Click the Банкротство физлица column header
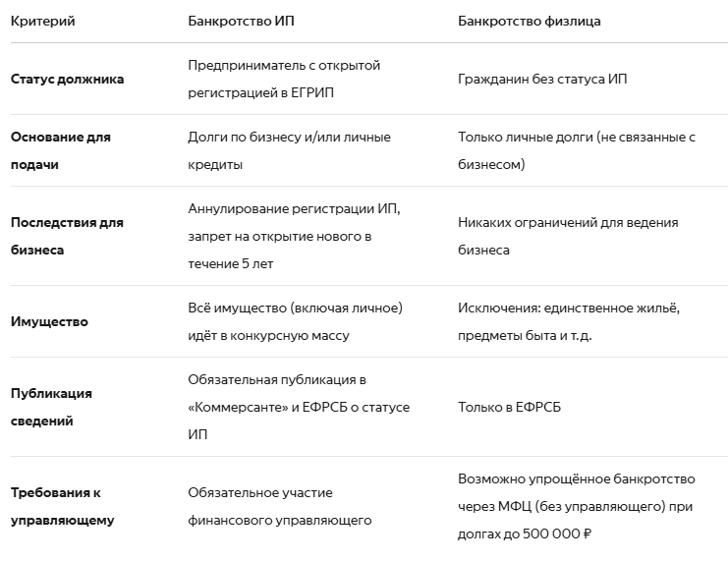The width and height of the screenshot is (728, 562). tap(530, 22)
